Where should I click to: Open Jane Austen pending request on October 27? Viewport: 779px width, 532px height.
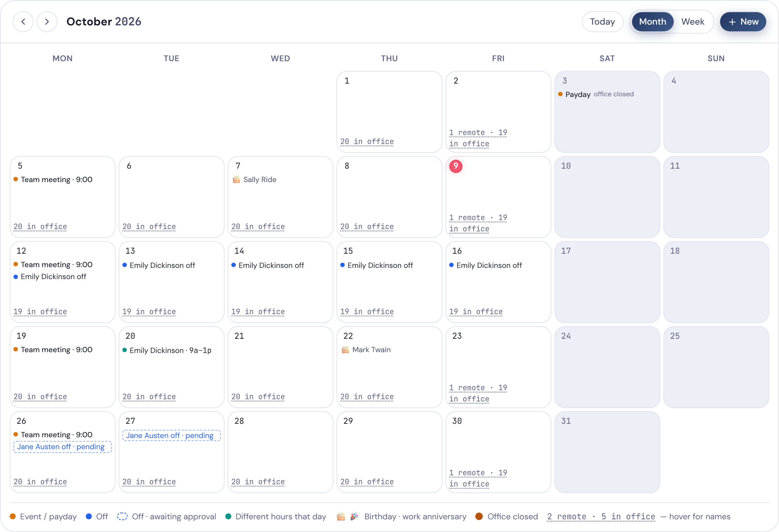pyautogui.click(x=171, y=435)
